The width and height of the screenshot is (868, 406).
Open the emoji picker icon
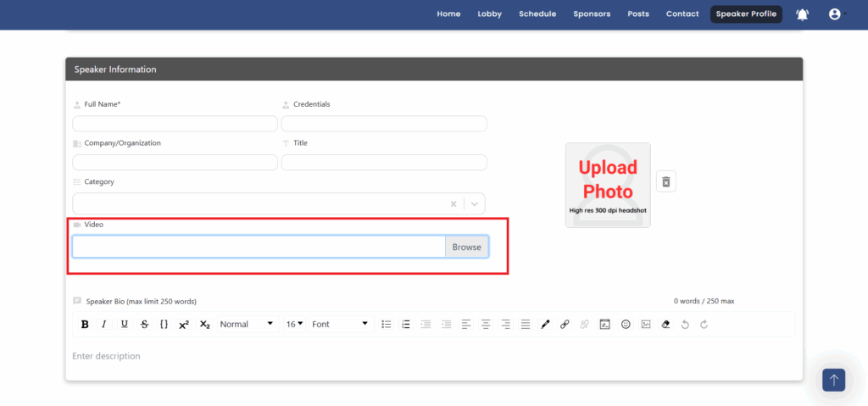pyautogui.click(x=626, y=325)
